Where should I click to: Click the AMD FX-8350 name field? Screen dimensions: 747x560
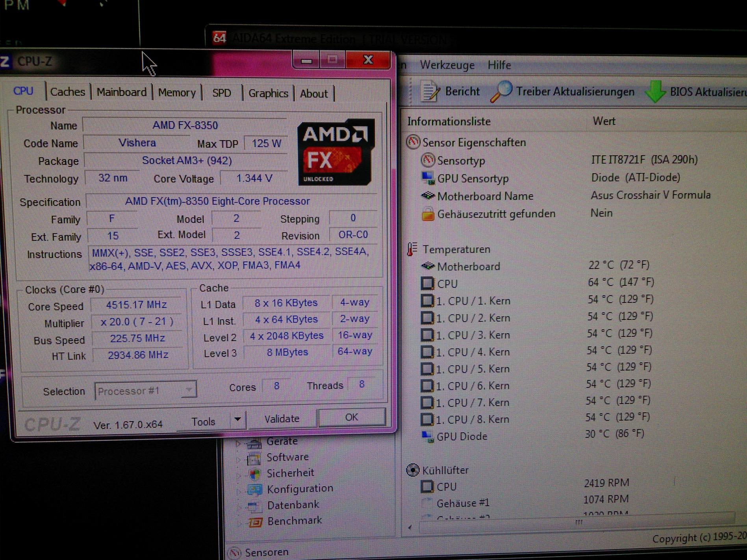[185, 125]
